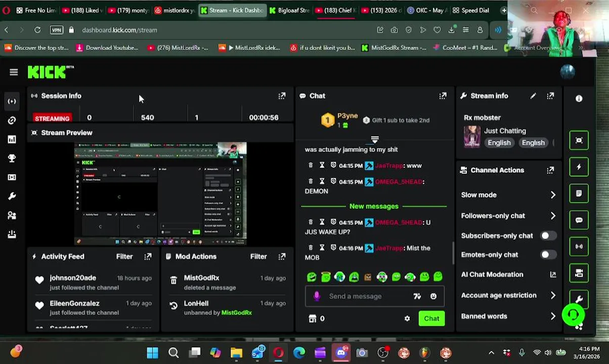
Task: Expand the Slow mode options
Action: point(553,195)
